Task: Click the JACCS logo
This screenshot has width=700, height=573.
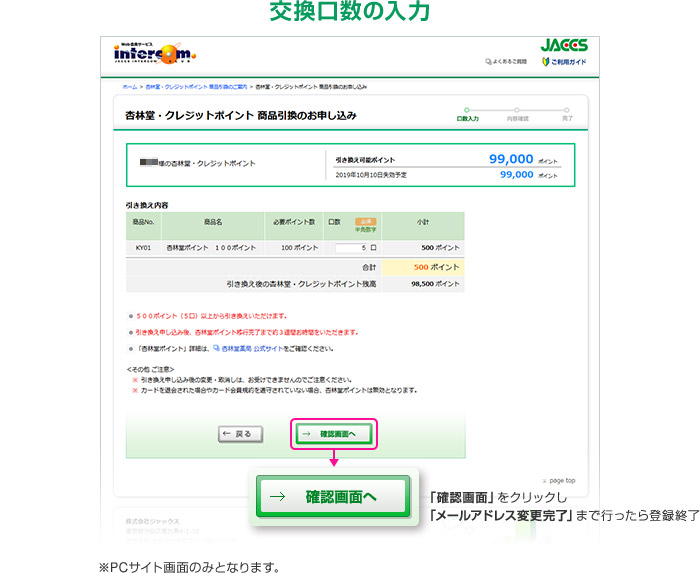Action: click(x=564, y=45)
